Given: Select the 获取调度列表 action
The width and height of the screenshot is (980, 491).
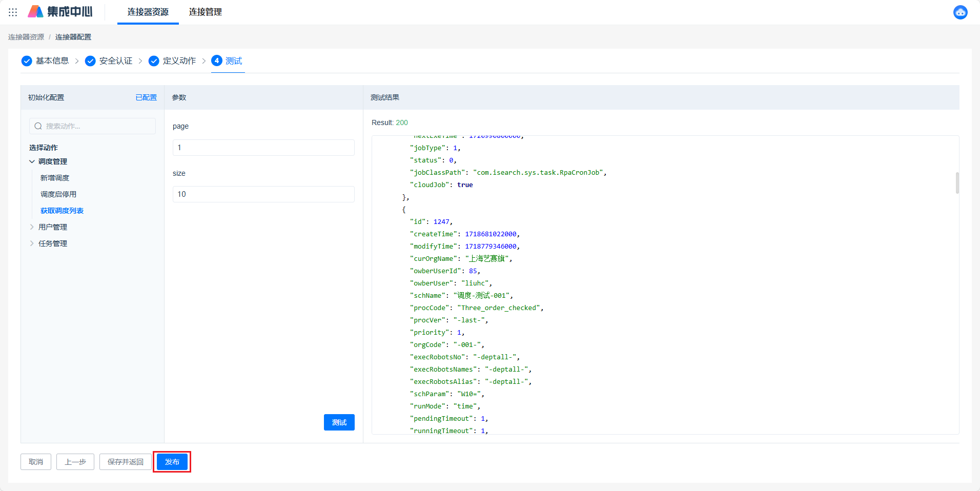Looking at the screenshot, I should click(62, 211).
